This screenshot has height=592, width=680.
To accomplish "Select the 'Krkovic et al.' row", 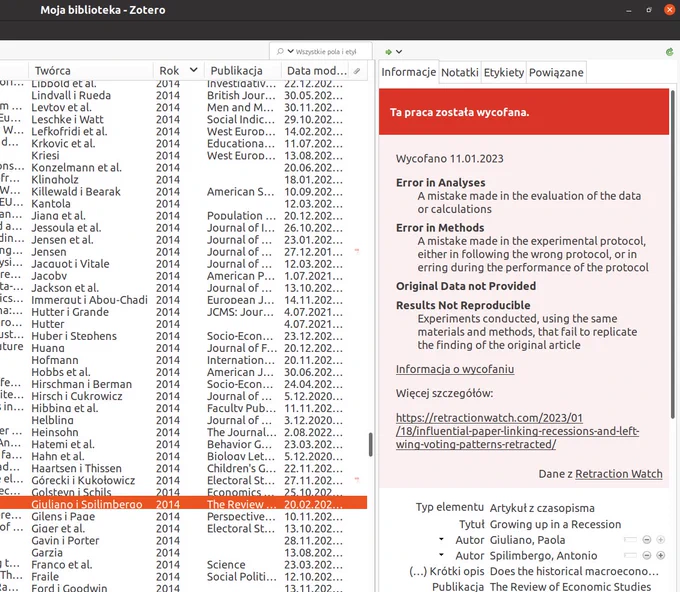I will coord(183,144).
